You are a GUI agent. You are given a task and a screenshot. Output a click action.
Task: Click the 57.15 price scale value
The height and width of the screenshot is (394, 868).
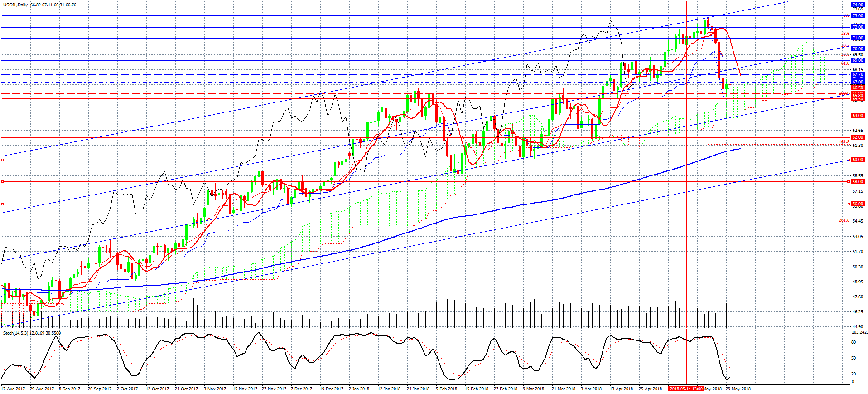coord(858,191)
